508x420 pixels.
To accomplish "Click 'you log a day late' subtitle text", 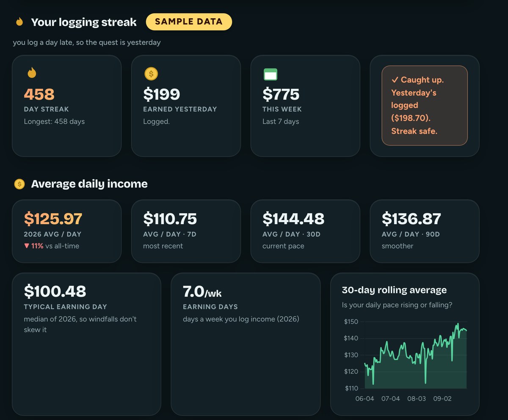I will [x=87, y=42].
